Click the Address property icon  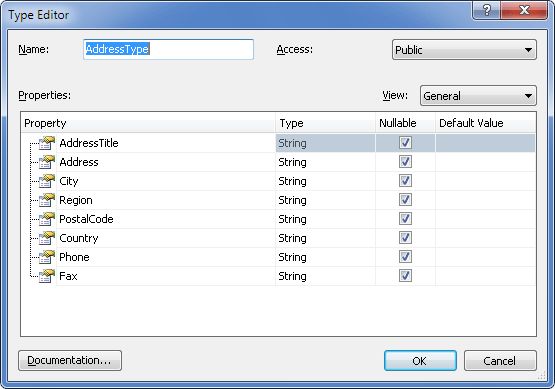(x=47, y=162)
